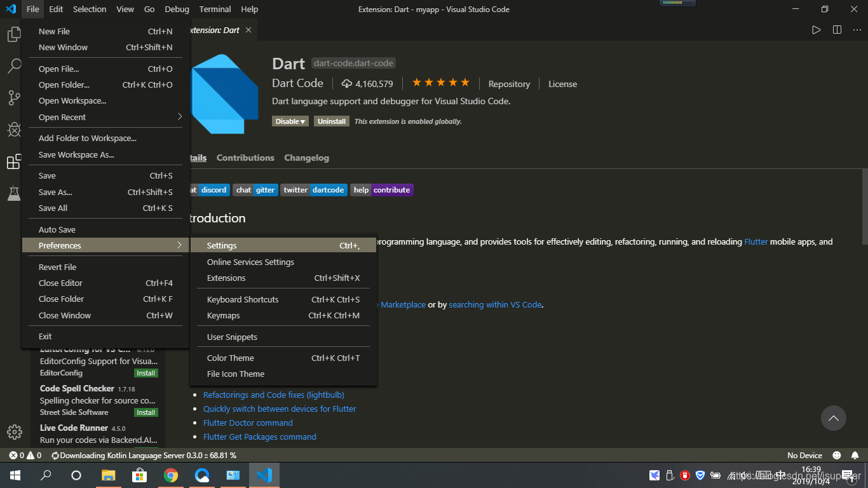The image size is (868, 488).
Task: Open the Test flask view
Action: coord(14,194)
